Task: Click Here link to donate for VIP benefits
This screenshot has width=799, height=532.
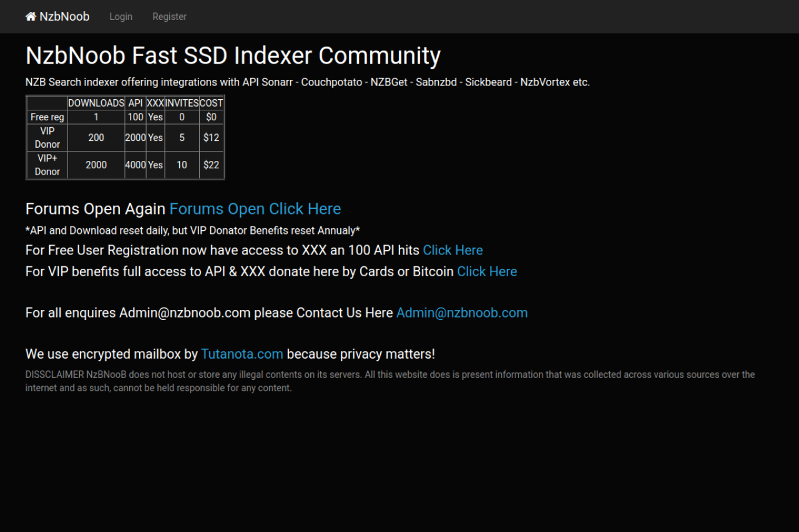Action: tap(487, 271)
